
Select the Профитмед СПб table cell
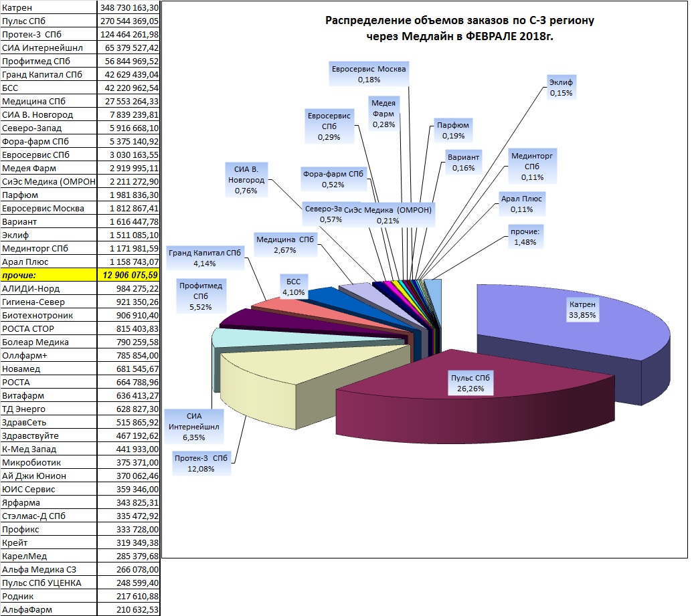48,62
